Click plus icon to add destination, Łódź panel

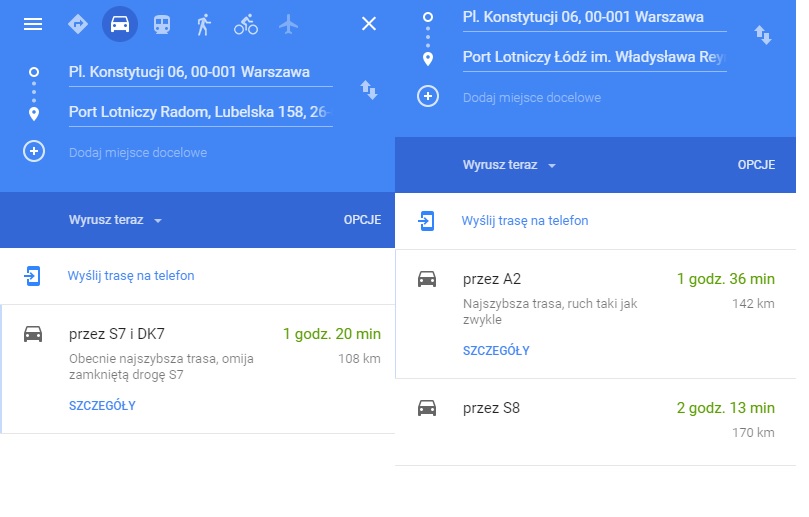pyautogui.click(x=428, y=96)
